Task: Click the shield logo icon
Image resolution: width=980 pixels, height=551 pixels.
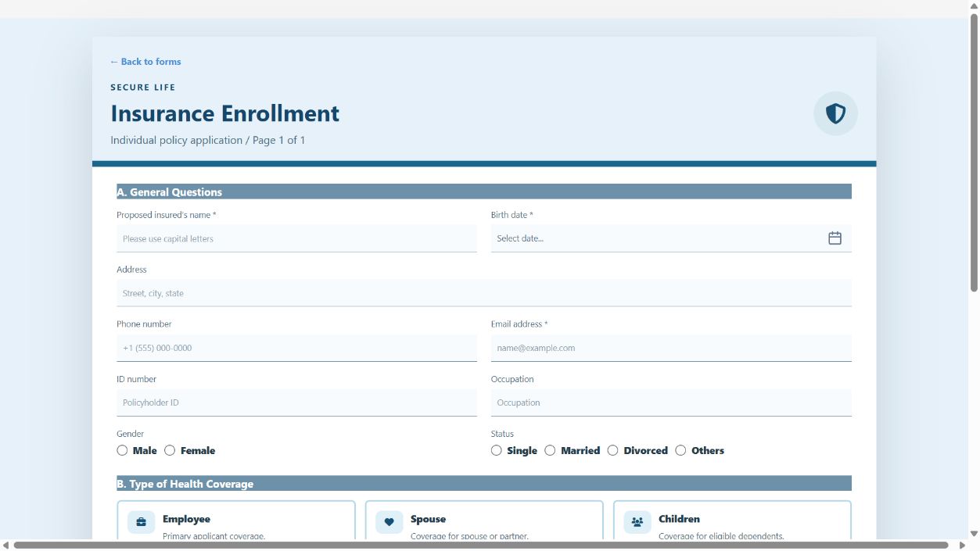Action: 835,113
